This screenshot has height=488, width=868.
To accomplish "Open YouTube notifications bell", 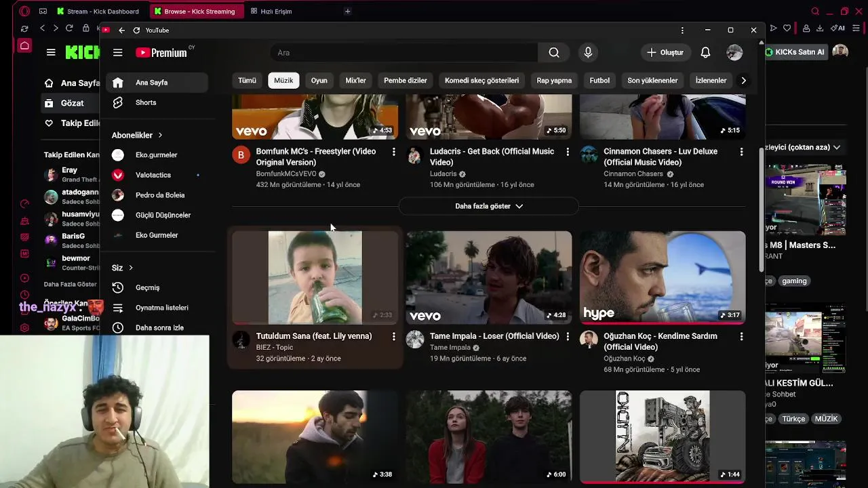I will (705, 52).
